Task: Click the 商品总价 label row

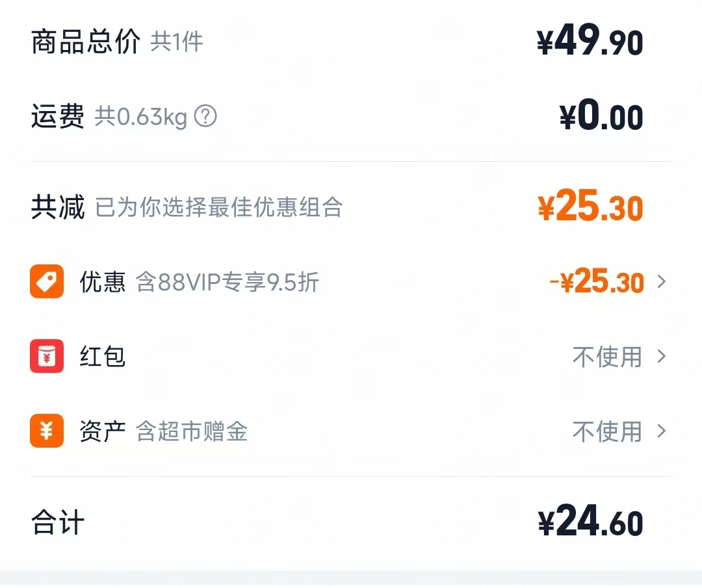Action: (85, 40)
